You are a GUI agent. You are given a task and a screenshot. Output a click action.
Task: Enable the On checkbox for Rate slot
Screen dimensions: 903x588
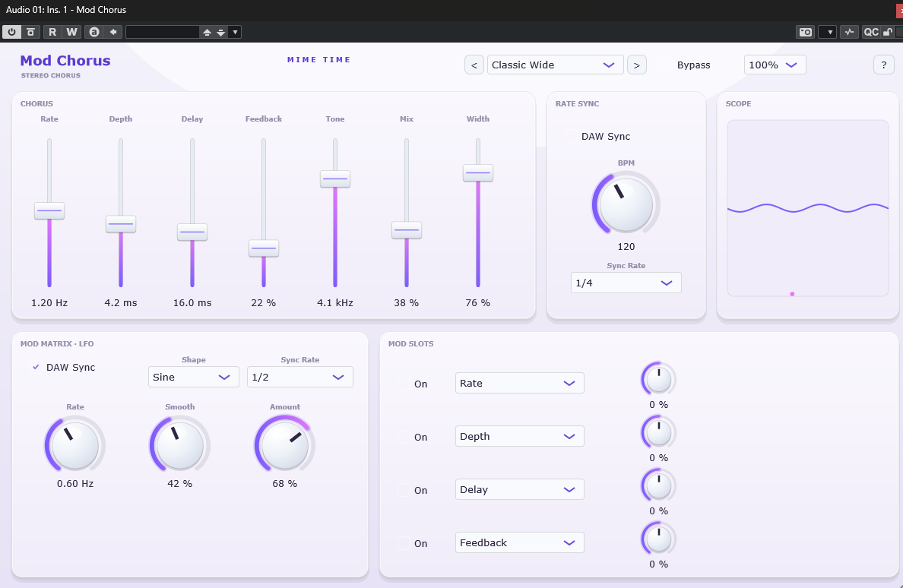coord(404,384)
